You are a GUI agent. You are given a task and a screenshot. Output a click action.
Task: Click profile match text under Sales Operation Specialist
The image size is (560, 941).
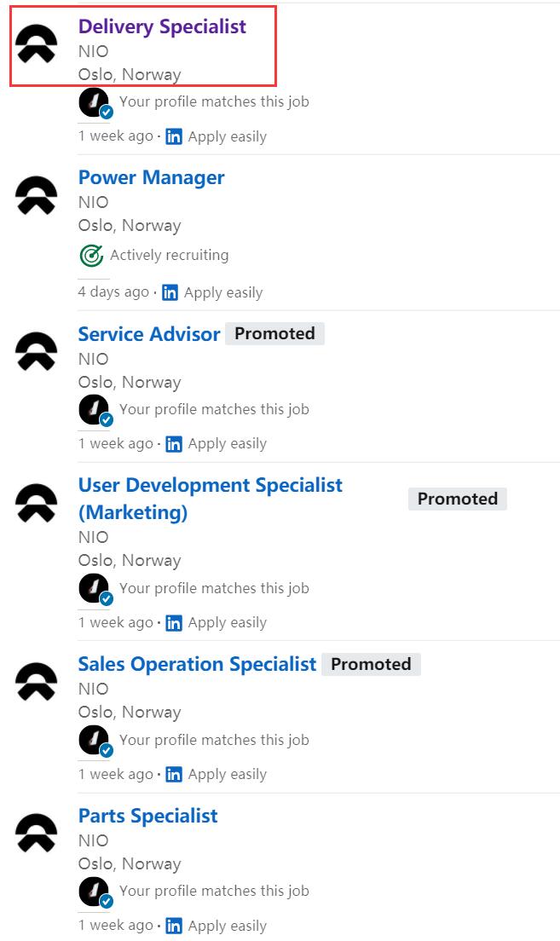pyautogui.click(x=214, y=739)
